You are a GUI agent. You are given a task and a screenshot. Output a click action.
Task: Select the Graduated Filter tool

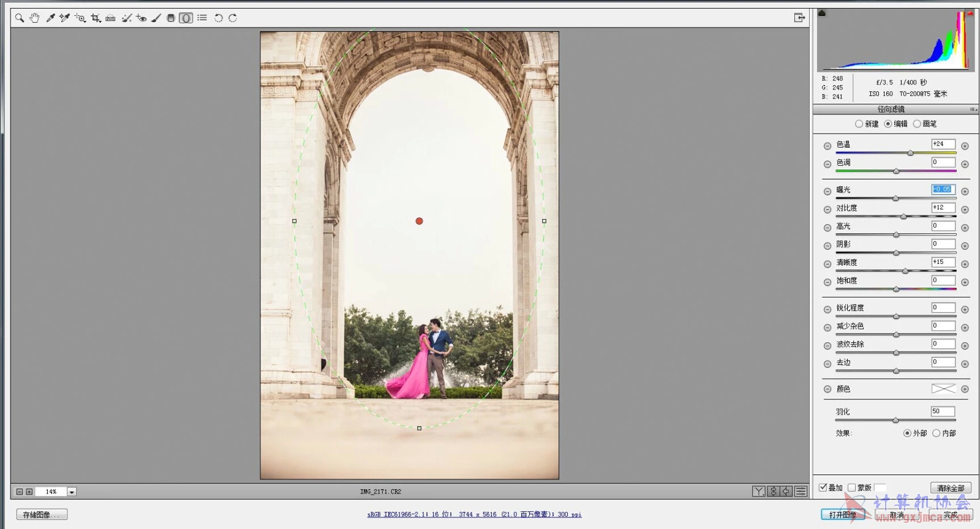point(171,18)
